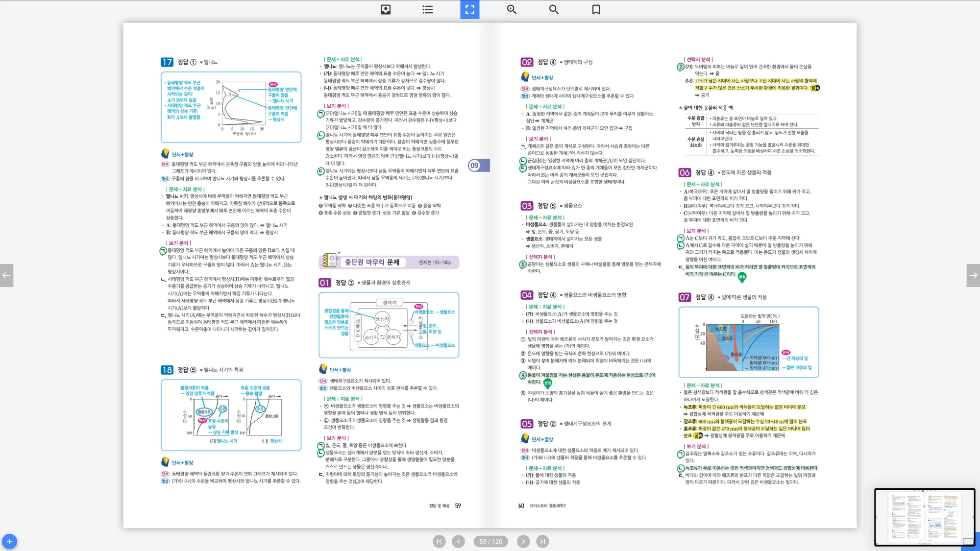Go to previous spread using left edge arrow
The image size is (980, 551).
coord(6,275)
